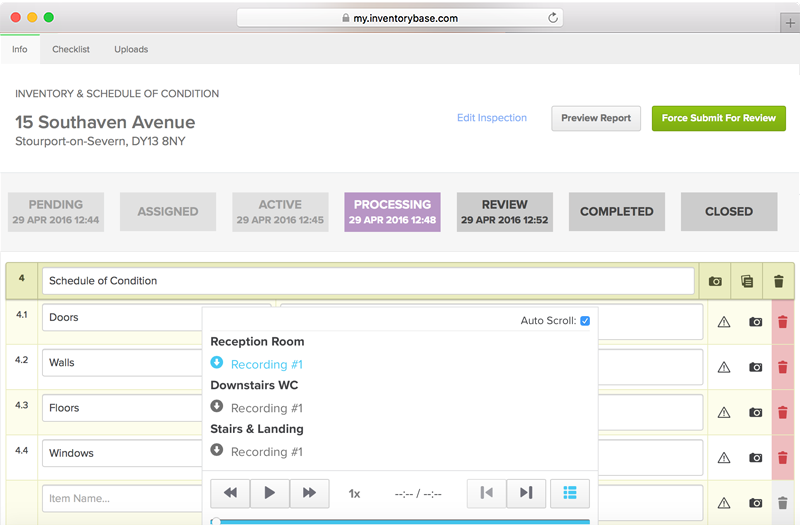Click the camera icon on new item row
The width and height of the screenshot is (800, 525).
pos(756,503)
